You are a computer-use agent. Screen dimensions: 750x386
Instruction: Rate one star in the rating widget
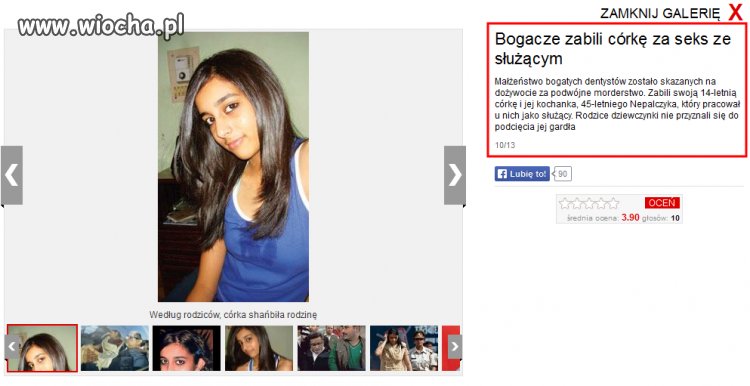point(565,203)
